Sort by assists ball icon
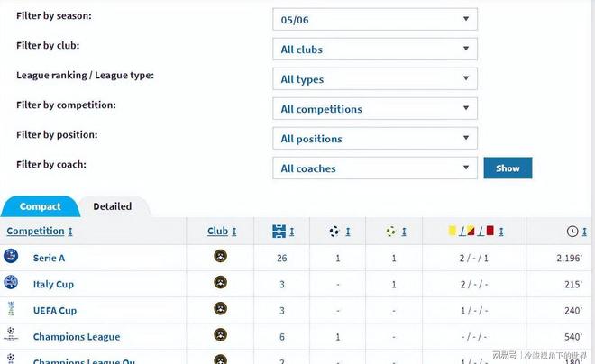This screenshot has width=595, height=364. tap(390, 232)
